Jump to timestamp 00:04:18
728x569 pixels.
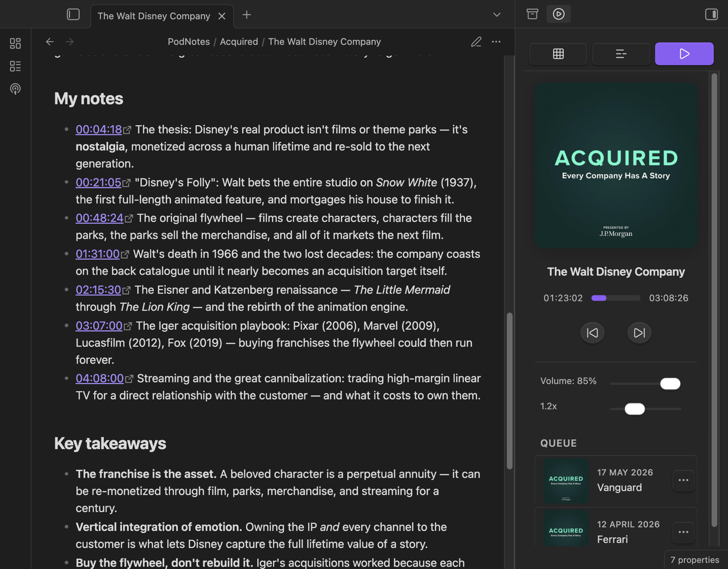[99, 130]
